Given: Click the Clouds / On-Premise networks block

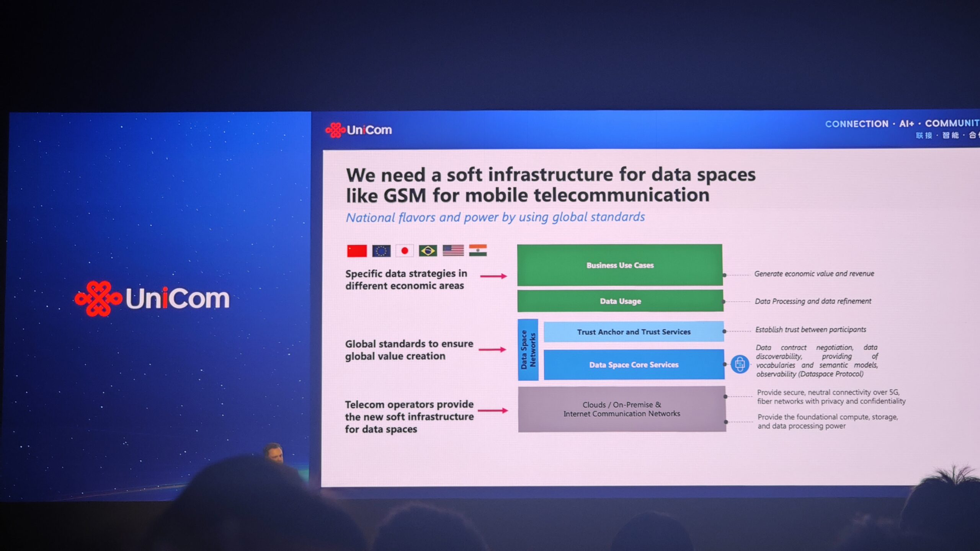Looking at the screenshot, I should [622, 409].
